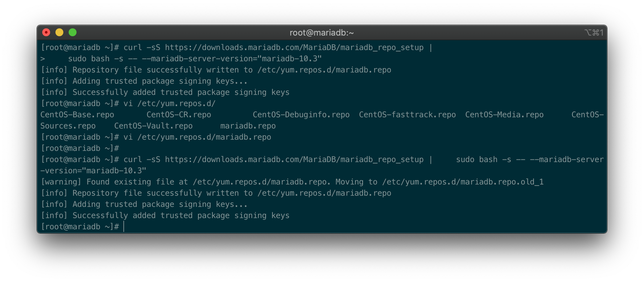The height and width of the screenshot is (282, 644).
Task: Click the mariadb-server-version="mariadb-10.3" continuation line
Action: pos(181,59)
